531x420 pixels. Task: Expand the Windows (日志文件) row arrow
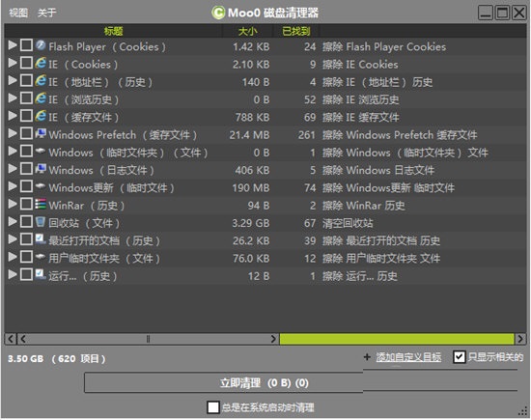(13, 168)
